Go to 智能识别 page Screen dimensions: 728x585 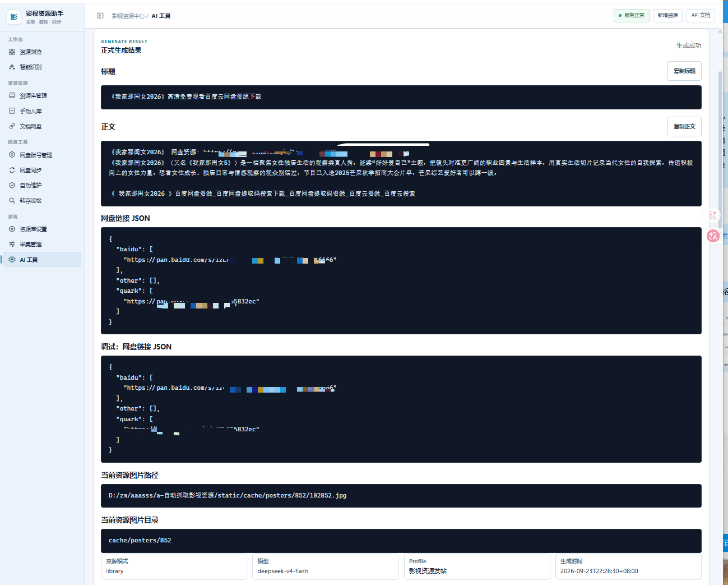tap(43, 67)
